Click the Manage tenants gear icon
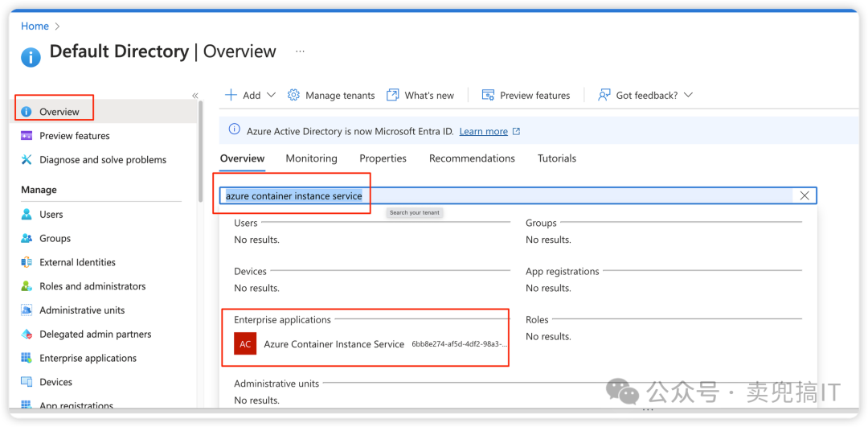868x427 pixels. pos(293,95)
